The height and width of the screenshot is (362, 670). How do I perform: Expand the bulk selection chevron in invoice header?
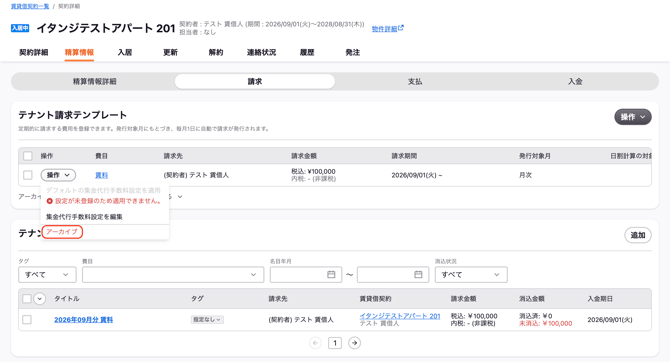pos(39,298)
